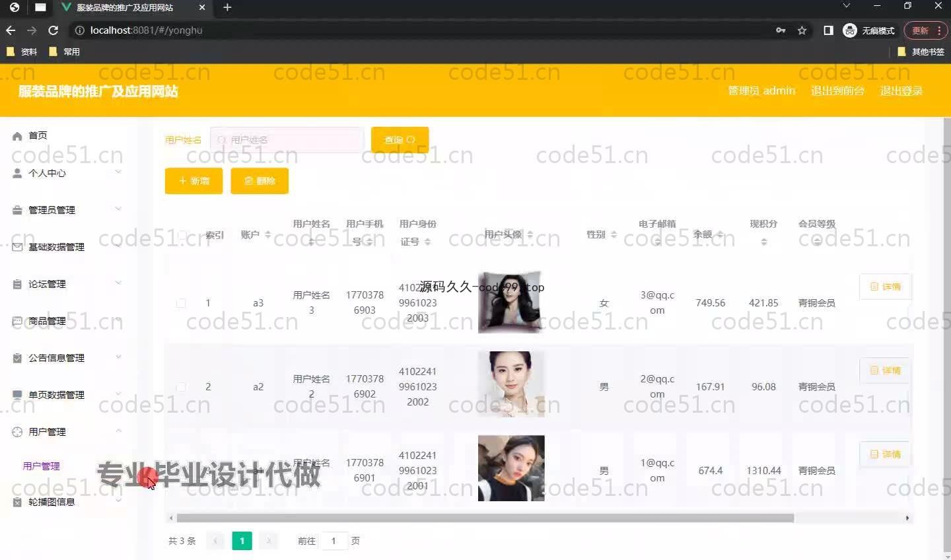The height and width of the screenshot is (560, 951).
Task: Expand the 论坛管理 menu chevron
Action: coord(119,283)
